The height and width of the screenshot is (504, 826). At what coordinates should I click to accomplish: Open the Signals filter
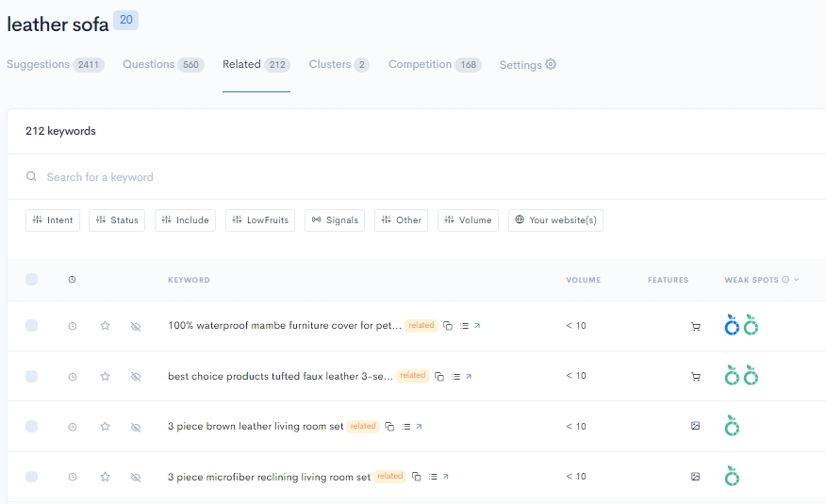coord(335,219)
